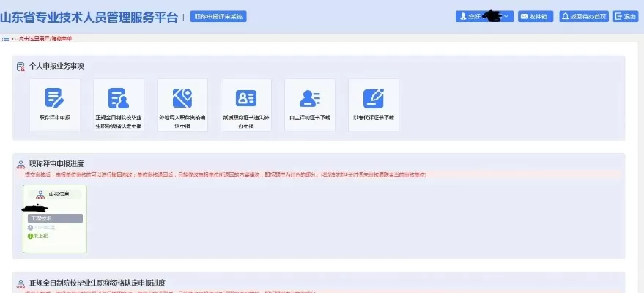Image resolution: width=644 pixels, height=293 pixels.
Task: Open the 以考代评证书下载 edit icon
Action: click(374, 98)
